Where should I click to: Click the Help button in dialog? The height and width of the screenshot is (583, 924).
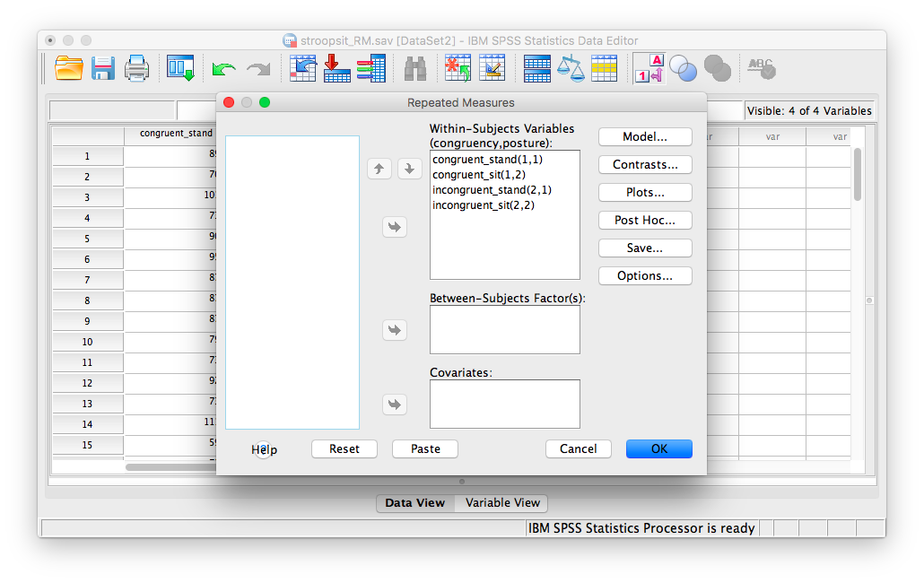coord(264,450)
